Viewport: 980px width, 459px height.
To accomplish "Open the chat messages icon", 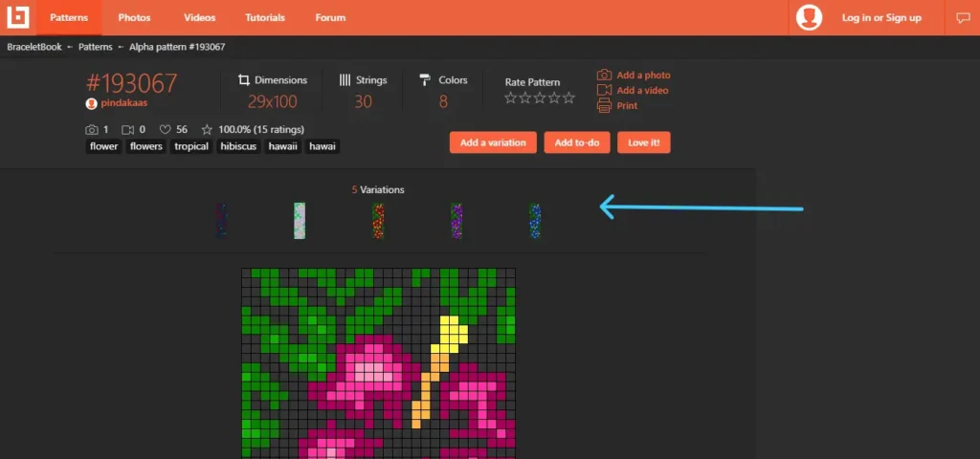I will click(963, 18).
